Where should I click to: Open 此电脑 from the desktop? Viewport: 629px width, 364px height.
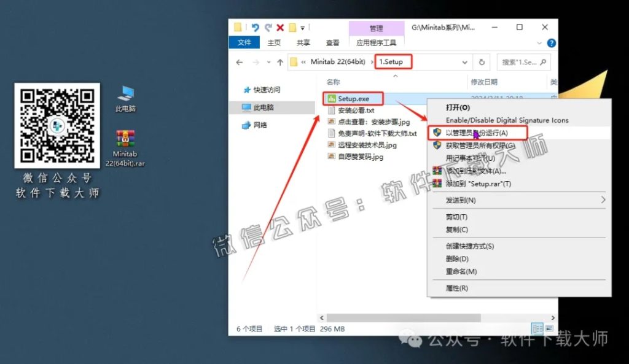tap(126, 92)
